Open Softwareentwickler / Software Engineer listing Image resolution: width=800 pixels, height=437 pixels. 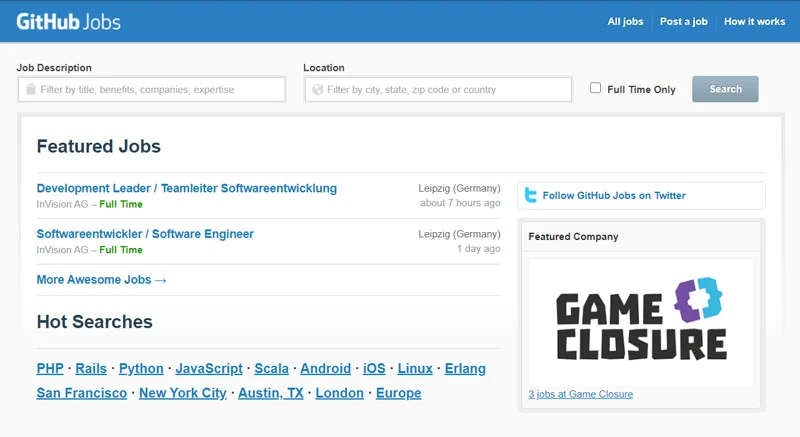click(145, 234)
